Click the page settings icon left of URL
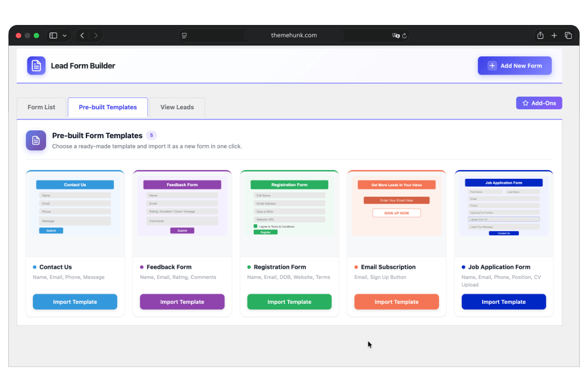The height and width of the screenshot is (392, 588). click(184, 35)
